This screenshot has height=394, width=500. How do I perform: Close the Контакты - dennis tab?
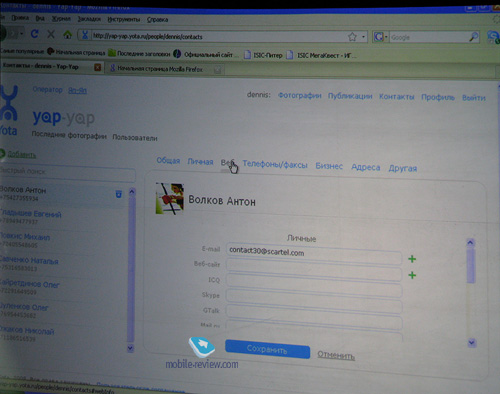pyautogui.click(x=97, y=67)
